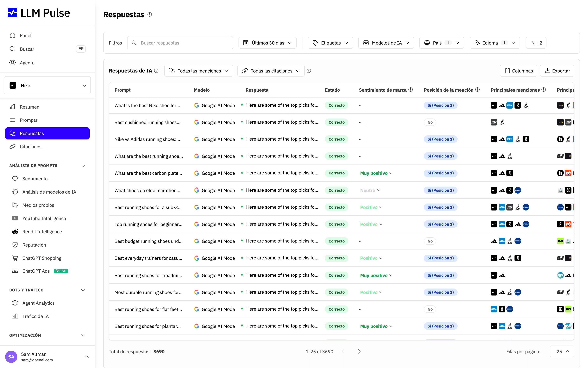Click the Prompt column header
This screenshot has height=368, width=588.
(x=122, y=90)
